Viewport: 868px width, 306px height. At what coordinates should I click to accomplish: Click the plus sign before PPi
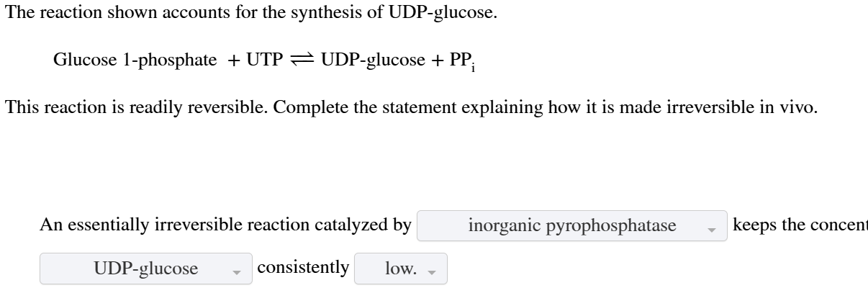[x=437, y=60]
